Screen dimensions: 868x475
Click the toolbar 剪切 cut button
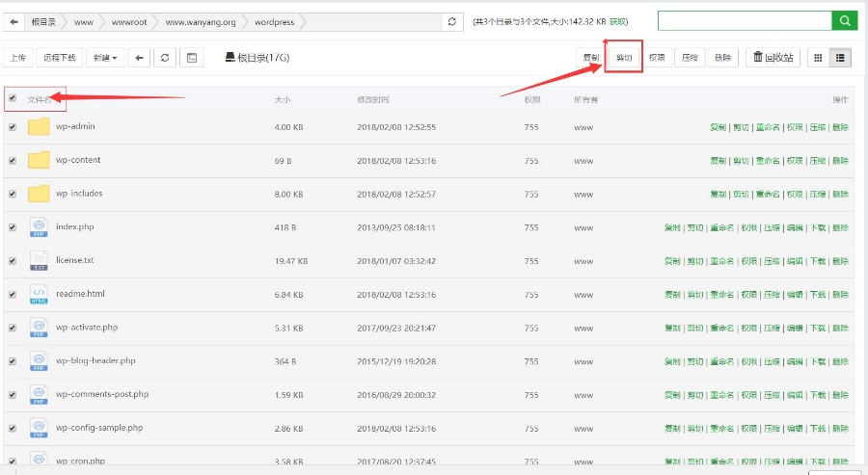click(624, 58)
